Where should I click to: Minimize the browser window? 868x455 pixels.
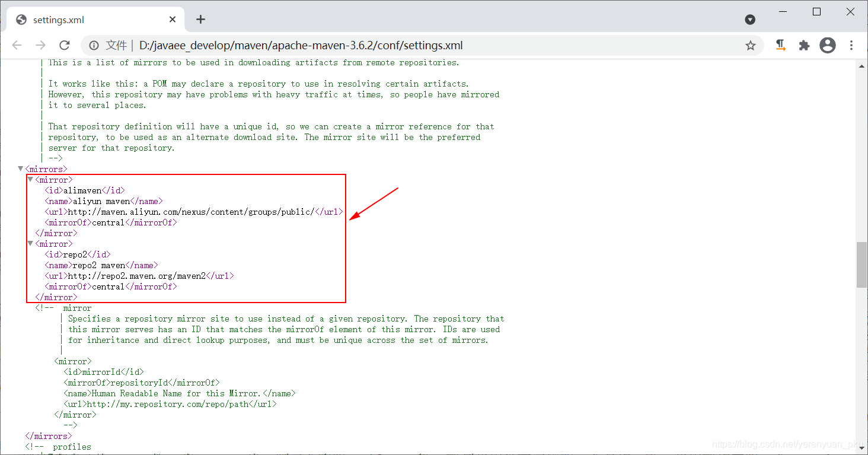[782, 12]
